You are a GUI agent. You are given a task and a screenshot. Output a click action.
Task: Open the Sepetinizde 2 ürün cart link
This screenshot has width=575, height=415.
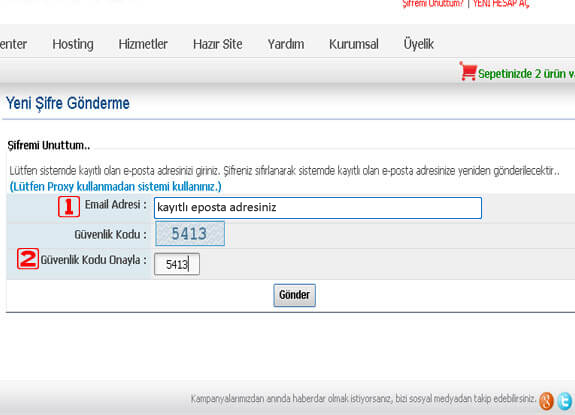[x=526, y=74]
